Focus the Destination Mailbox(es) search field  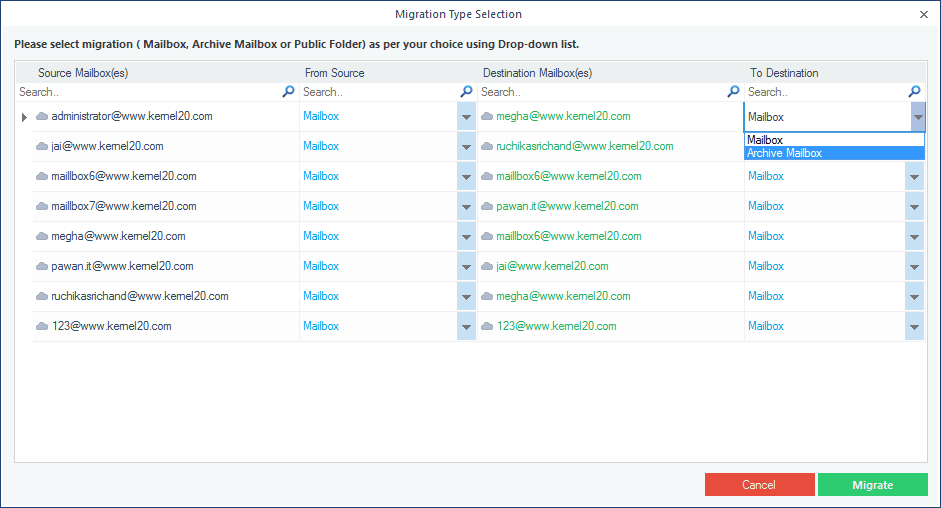click(x=602, y=92)
